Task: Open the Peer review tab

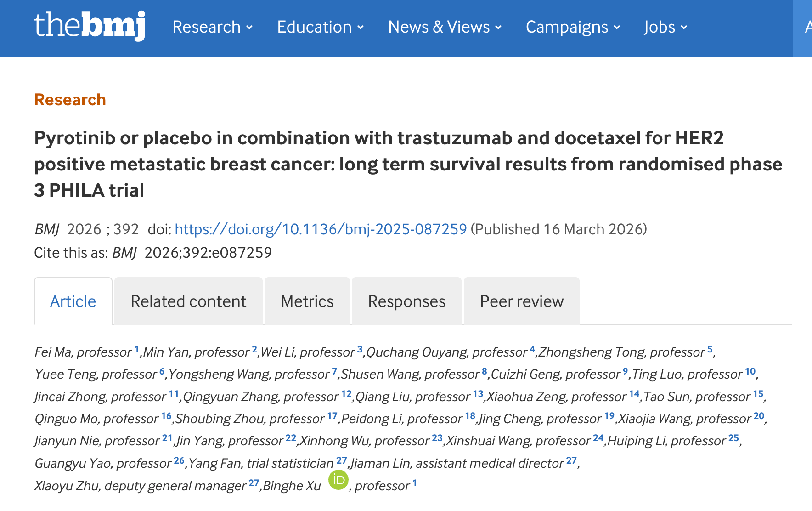Action: (x=521, y=301)
